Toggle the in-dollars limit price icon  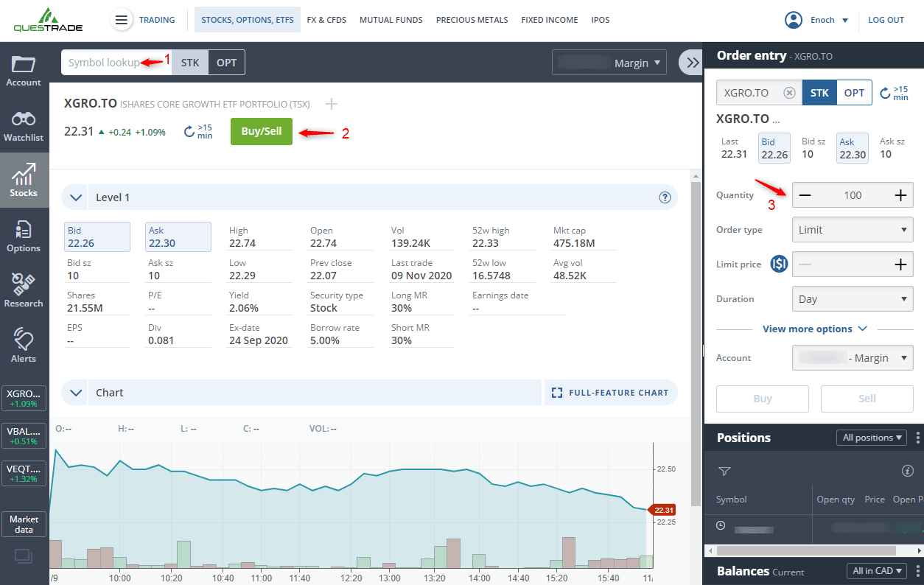pos(779,264)
